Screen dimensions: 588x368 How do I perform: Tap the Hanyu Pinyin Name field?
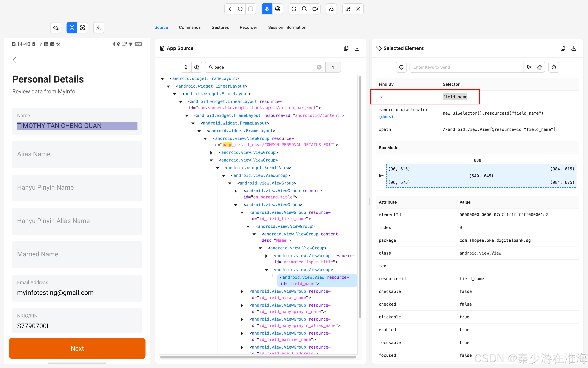pyautogui.click(x=77, y=188)
